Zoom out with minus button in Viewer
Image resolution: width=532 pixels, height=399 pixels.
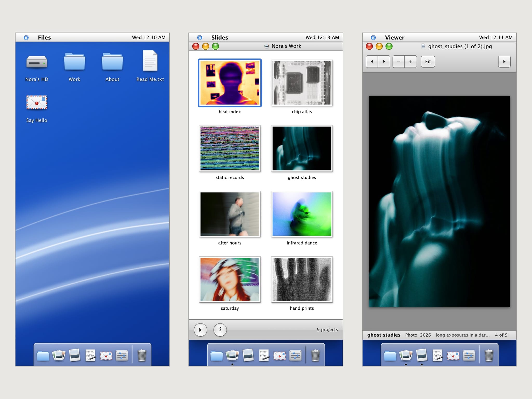398,62
